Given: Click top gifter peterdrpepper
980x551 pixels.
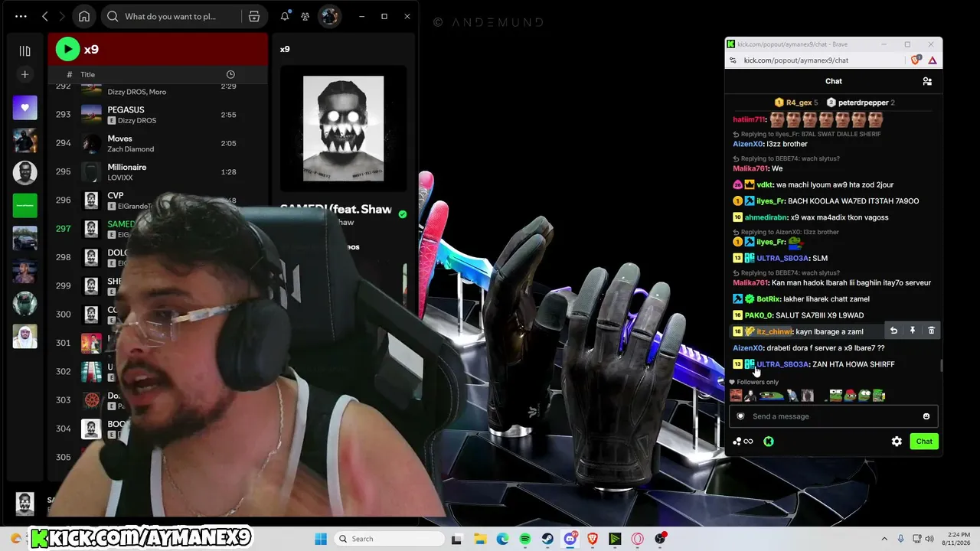Looking at the screenshot, I should pyautogui.click(x=861, y=103).
